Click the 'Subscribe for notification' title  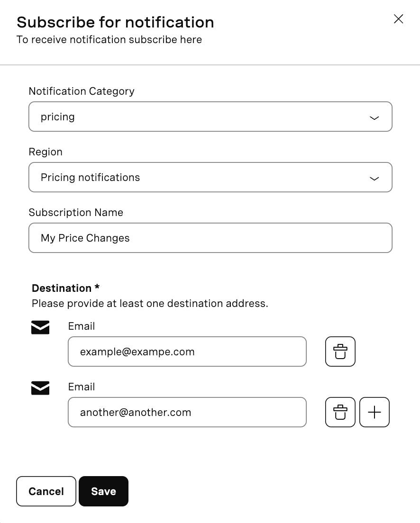click(x=115, y=22)
